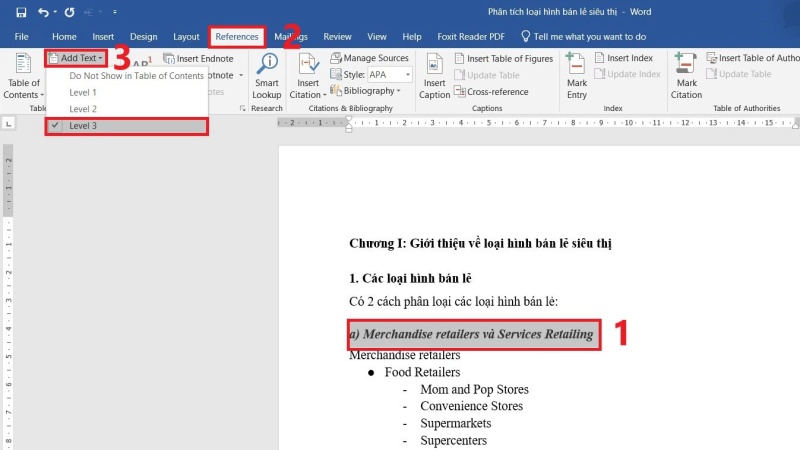
Task: Click Update Index
Action: point(628,74)
